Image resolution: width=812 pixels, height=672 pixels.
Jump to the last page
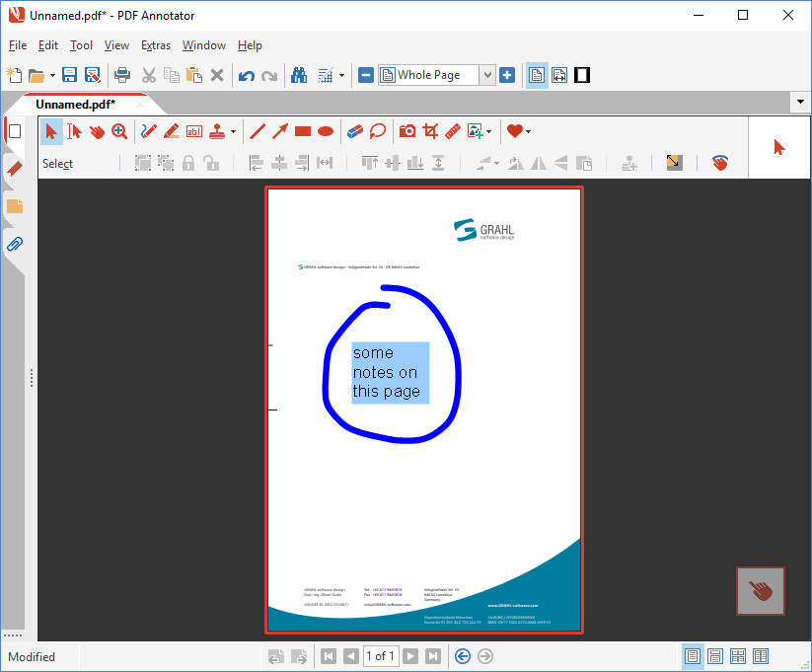point(433,656)
